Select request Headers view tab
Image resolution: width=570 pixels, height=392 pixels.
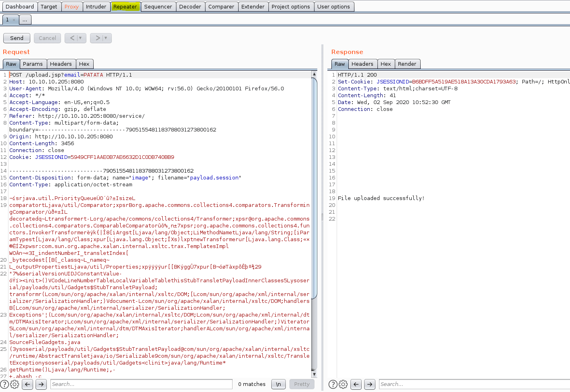coord(61,64)
